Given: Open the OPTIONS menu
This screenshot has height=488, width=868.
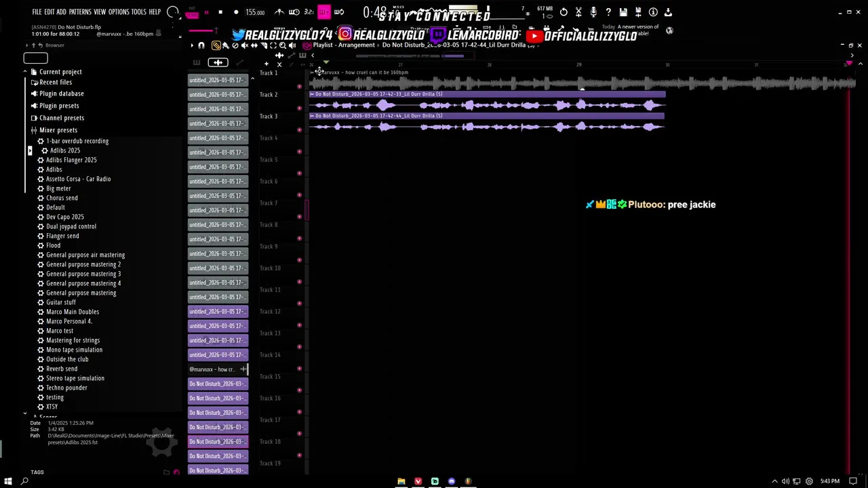Looking at the screenshot, I should tap(119, 12).
